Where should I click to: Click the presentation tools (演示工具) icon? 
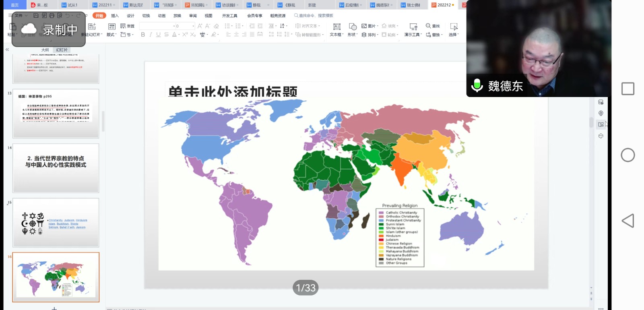(x=413, y=27)
